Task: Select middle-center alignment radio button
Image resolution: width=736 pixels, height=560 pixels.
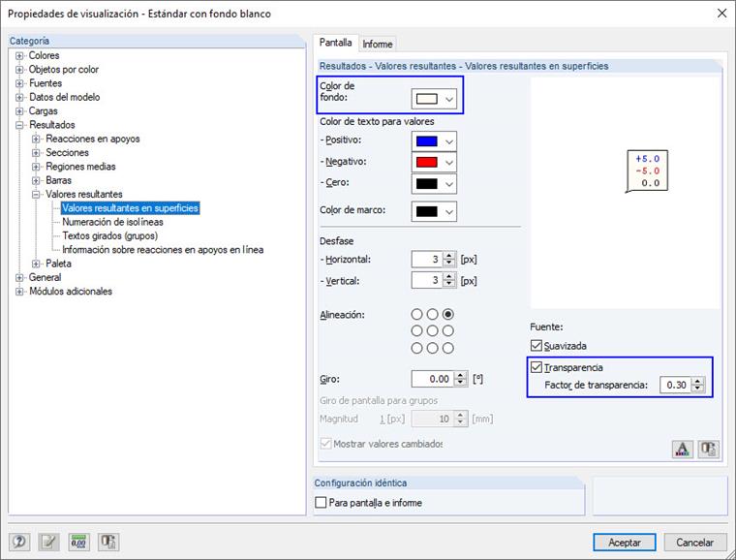Action: coord(432,331)
